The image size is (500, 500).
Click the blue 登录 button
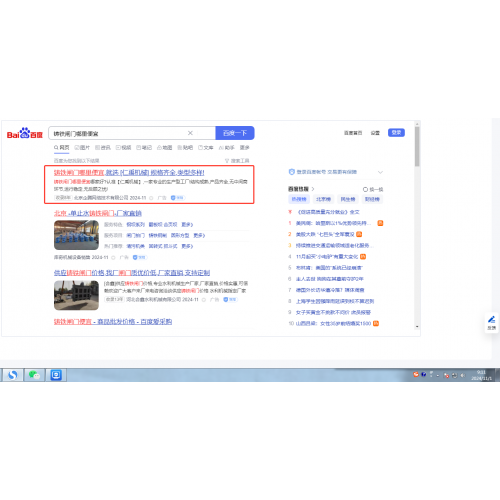click(396, 133)
